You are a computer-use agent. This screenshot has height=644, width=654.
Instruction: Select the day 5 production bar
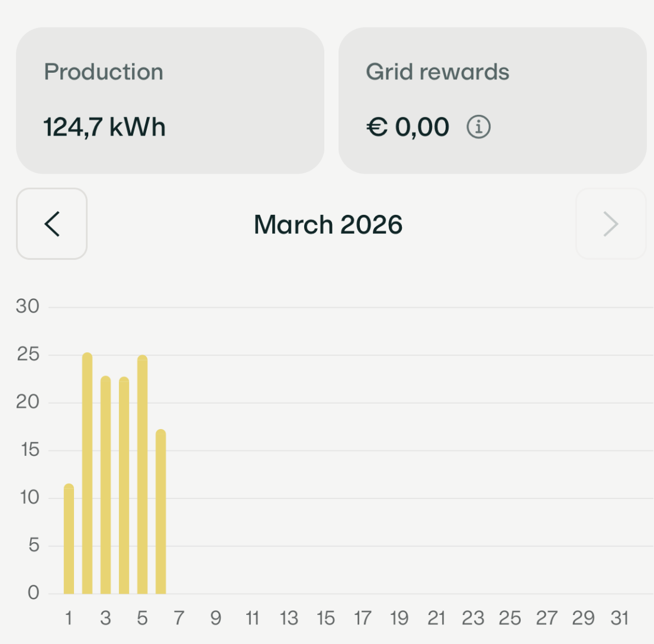pyautogui.click(x=142, y=475)
